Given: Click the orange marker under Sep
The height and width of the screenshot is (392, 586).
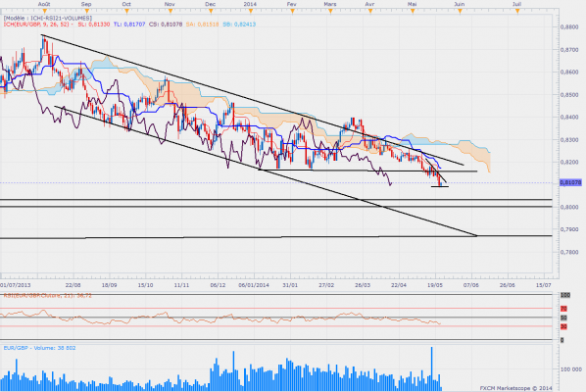Looking at the screenshot, I should pyautogui.click(x=86, y=12).
